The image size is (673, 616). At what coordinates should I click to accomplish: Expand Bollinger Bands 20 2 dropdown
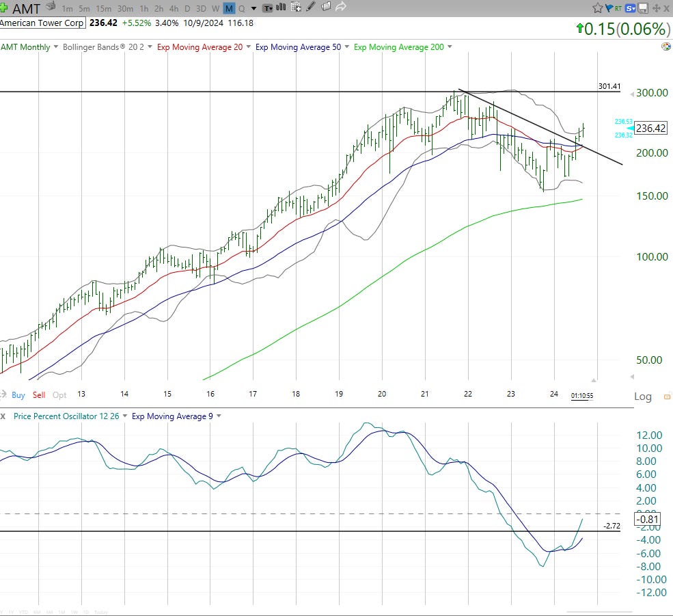point(150,46)
